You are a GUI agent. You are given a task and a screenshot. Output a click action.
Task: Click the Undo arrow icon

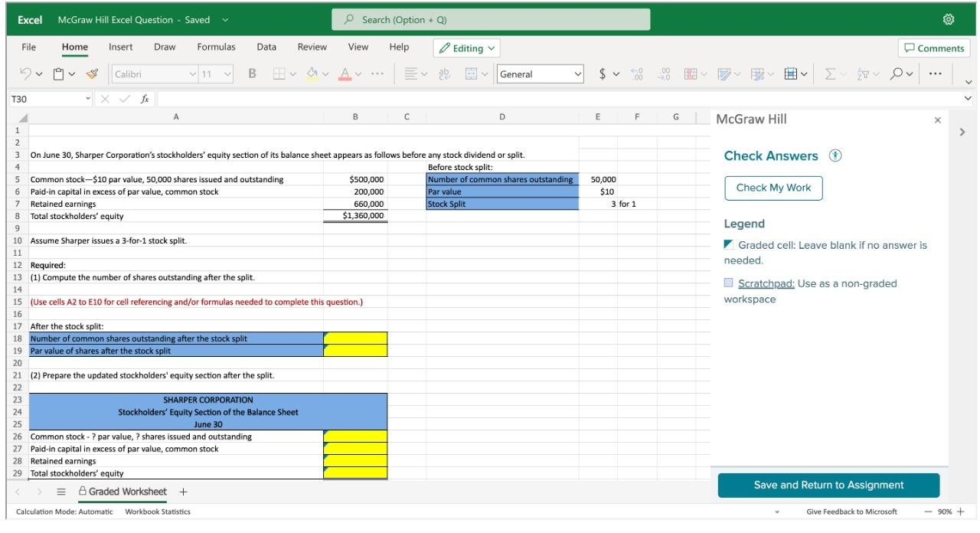point(24,74)
